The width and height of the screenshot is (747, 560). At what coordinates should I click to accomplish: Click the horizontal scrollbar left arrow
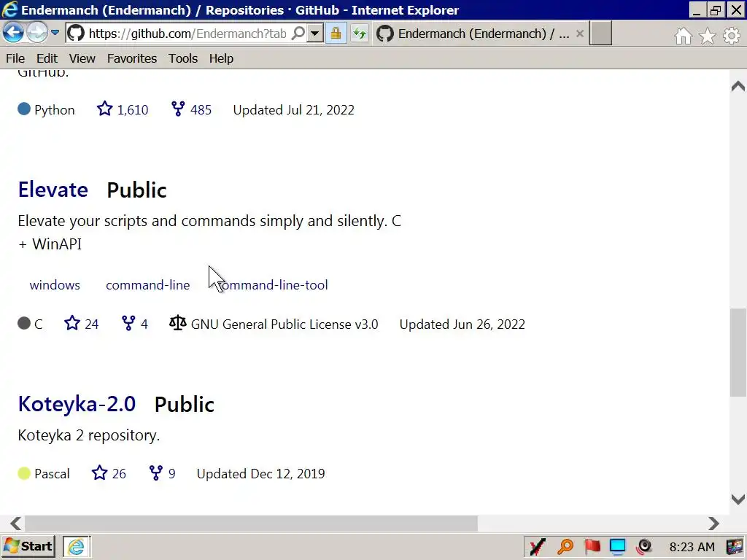[15, 524]
